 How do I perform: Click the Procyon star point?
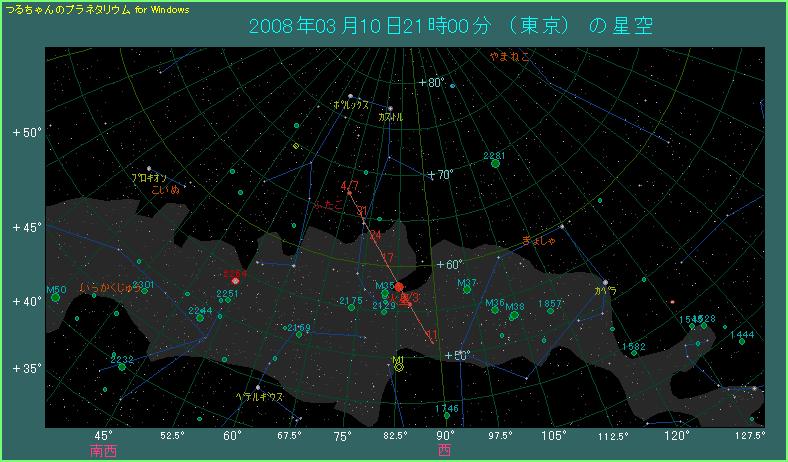(x=149, y=169)
